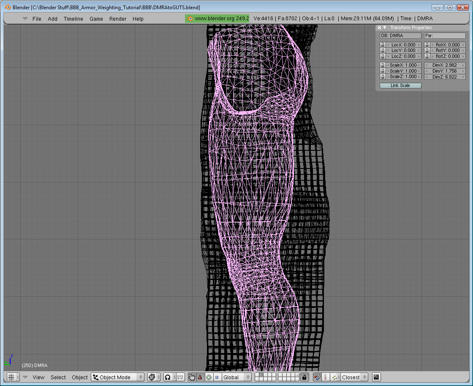473x386 pixels.
Task: Click the DimX value field
Action: pos(445,65)
